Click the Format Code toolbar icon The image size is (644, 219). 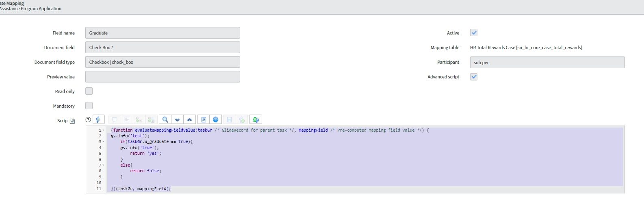click(127, 119)
